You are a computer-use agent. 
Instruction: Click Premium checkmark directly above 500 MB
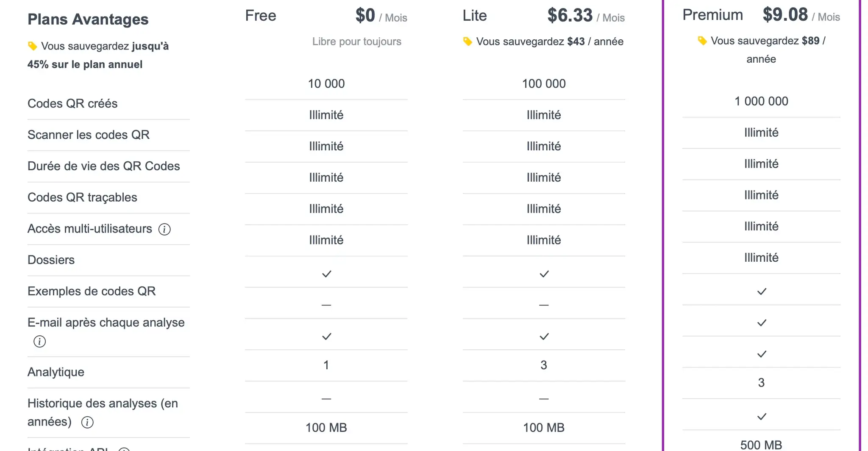point(762,417)
